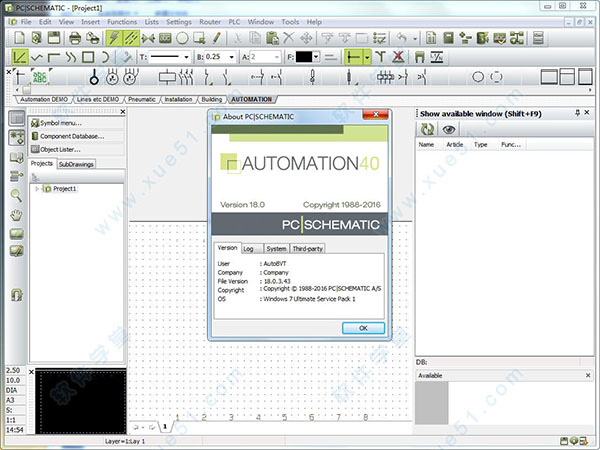Select the curved lines tool
Image resolution: width=600 pixels, height=450 pixels.
coord(70,57)
